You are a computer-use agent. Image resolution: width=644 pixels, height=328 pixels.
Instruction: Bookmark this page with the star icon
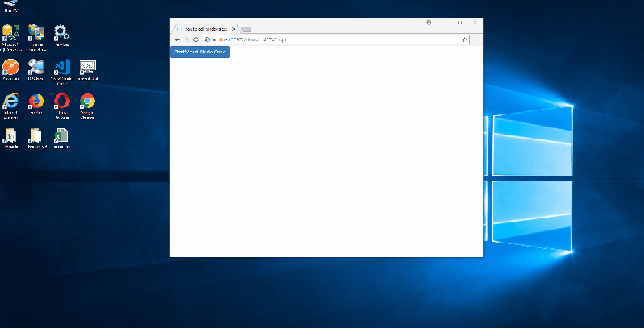coord(464,39)
